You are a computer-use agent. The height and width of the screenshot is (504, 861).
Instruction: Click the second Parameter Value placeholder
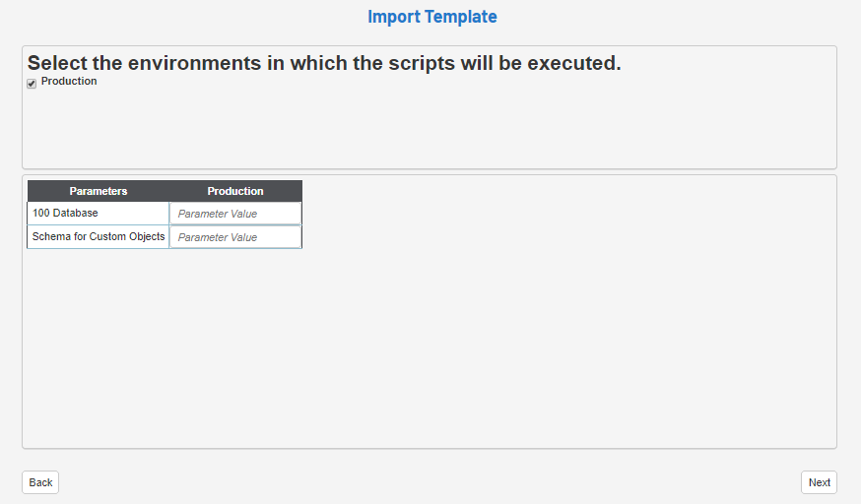(218, 237)
